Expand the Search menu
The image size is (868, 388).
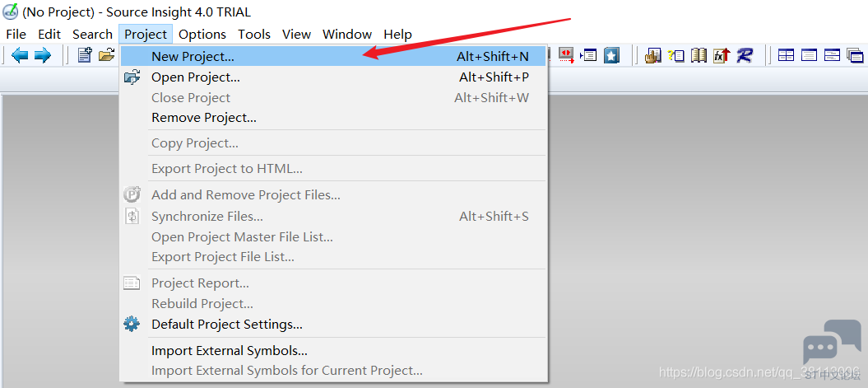pyautogui.click(x=92, y=34)
